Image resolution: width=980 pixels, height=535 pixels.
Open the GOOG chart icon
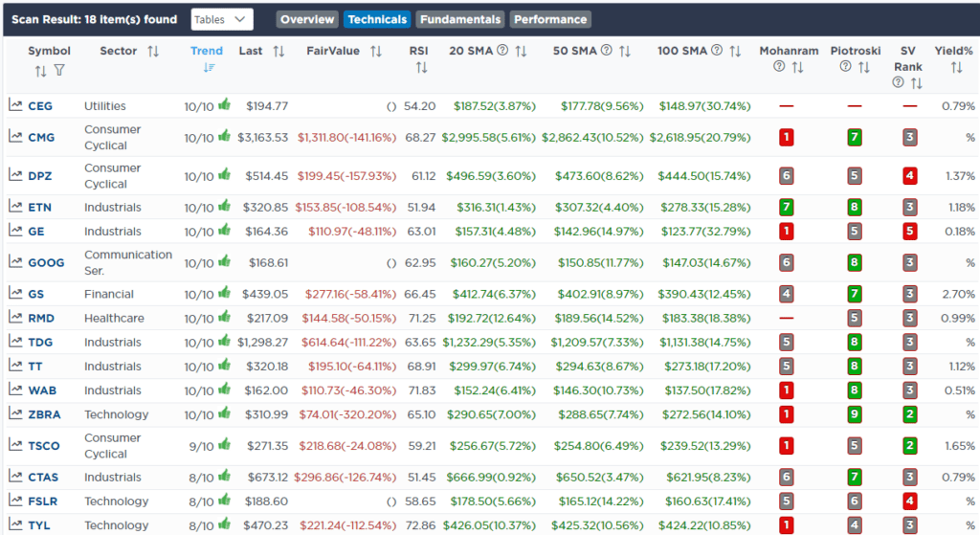[15, 262]
